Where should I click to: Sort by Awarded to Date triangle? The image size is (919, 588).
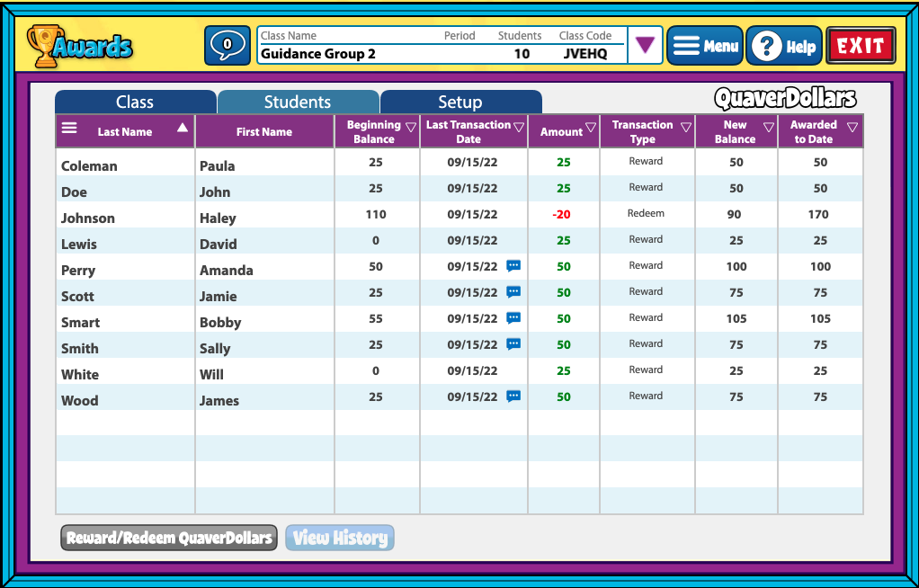(852, 127)
